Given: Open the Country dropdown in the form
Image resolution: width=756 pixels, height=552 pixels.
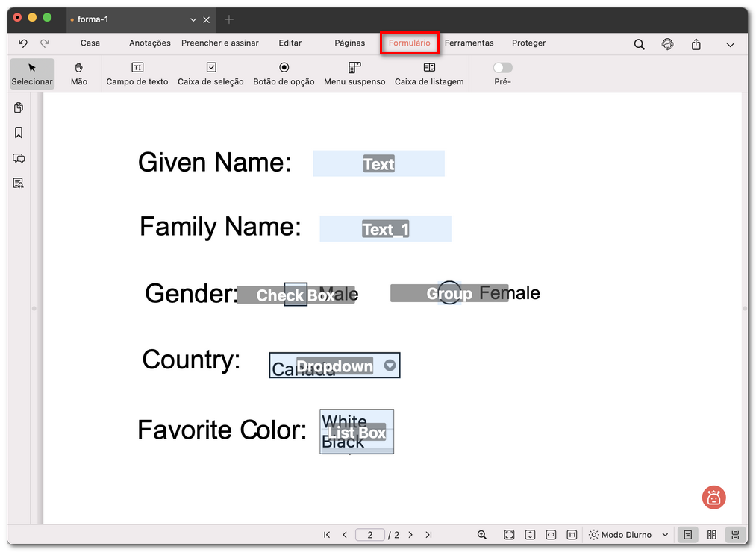Looking at the screenshot, I should point(390,366).
